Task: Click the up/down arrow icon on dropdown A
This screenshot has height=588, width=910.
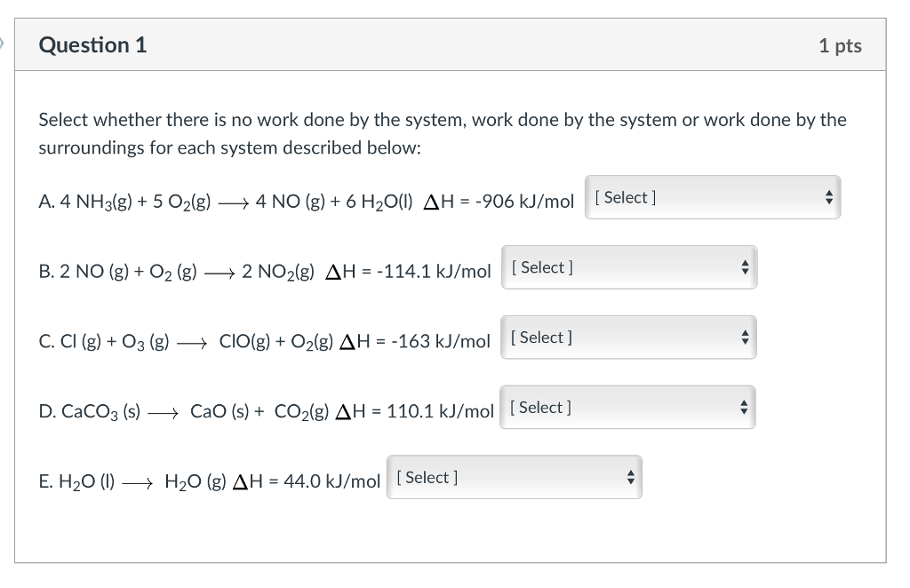Action: coord(830,197)
